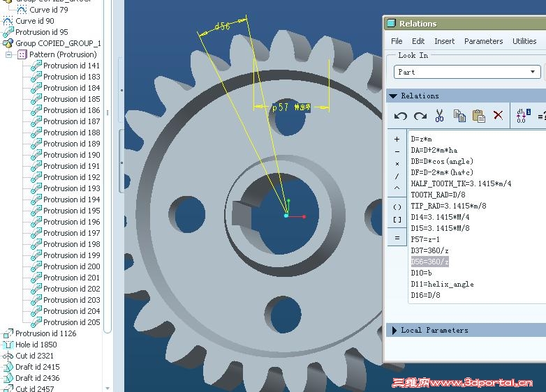Click the Cut scissors icon
Image resolution: width=546 pixels, height=392 pixels.
[x=439, y=116]
